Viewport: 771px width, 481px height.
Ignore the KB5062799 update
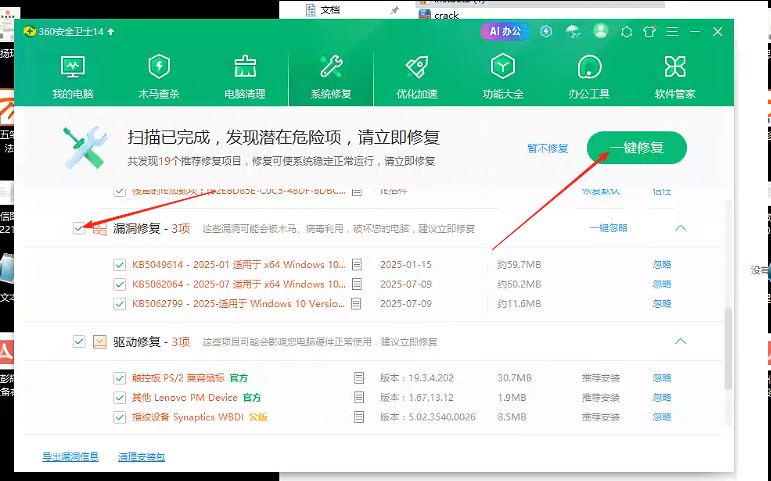662,304
